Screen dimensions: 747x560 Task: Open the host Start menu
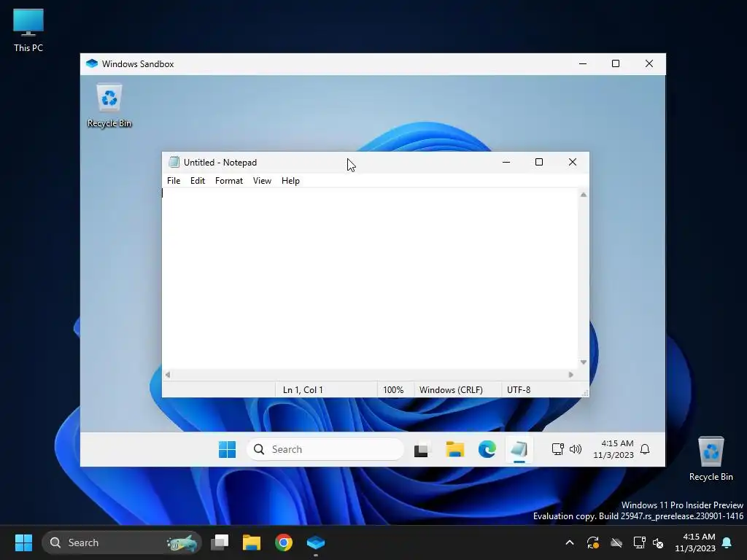[x=23, y=542]
